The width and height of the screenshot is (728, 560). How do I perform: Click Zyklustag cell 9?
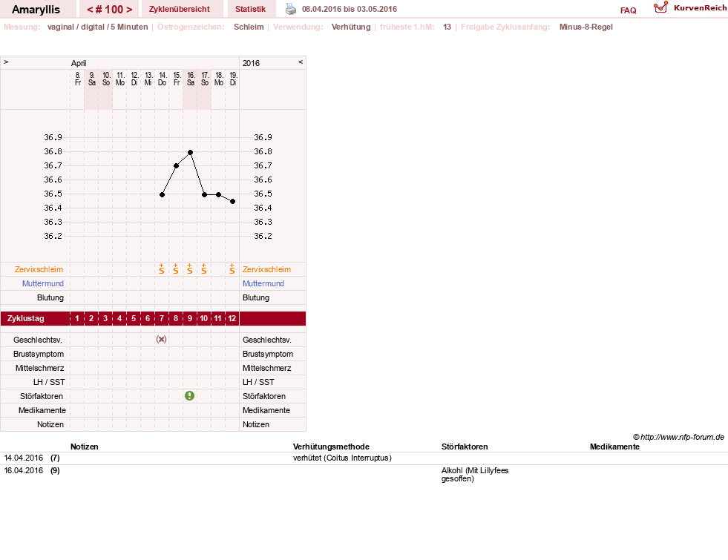(x=190, y=318)
